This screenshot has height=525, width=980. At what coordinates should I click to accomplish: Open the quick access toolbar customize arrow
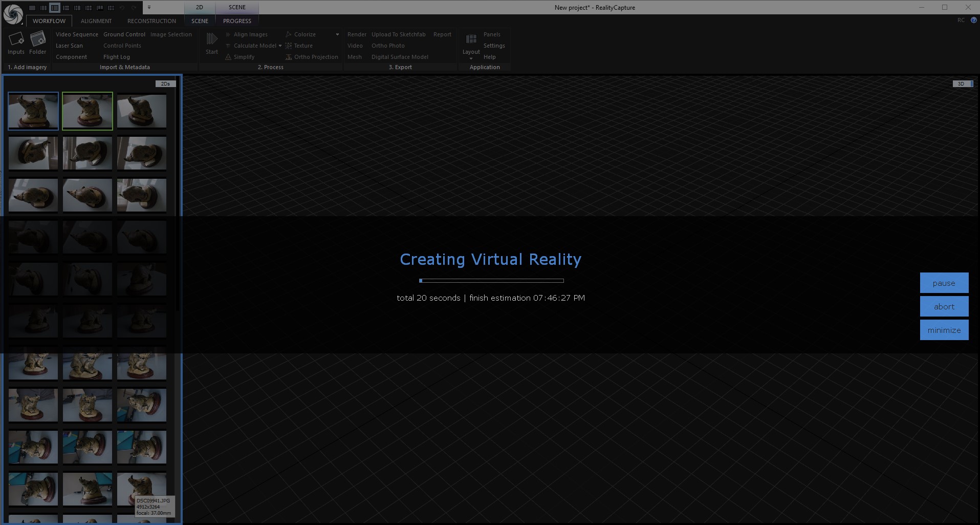(x=149, y=8)
